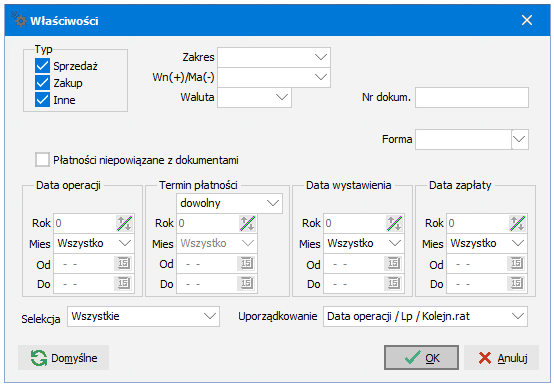Image resolution: width=554 pixels, height=387 pixels.
Task: Open calendar picker for Data wystawienia Do
Action: (x=393, y=283)
